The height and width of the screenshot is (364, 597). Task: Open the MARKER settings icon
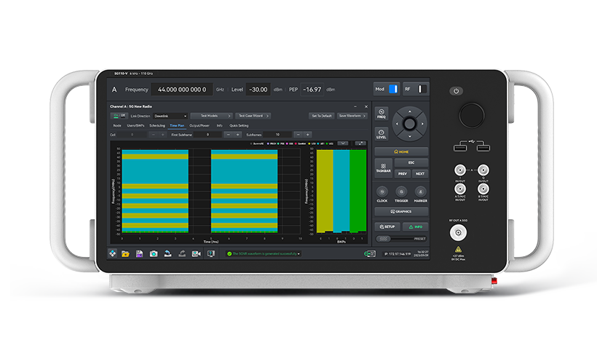point(420,193)
